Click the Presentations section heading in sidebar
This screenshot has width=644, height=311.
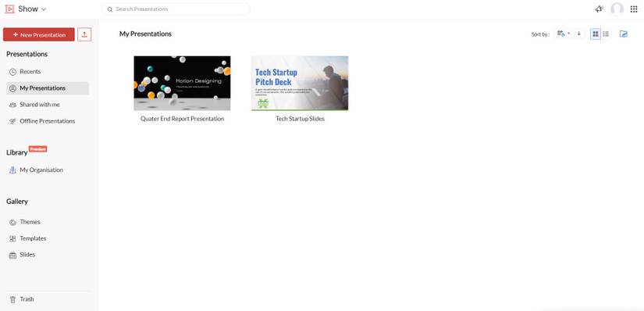27,54
